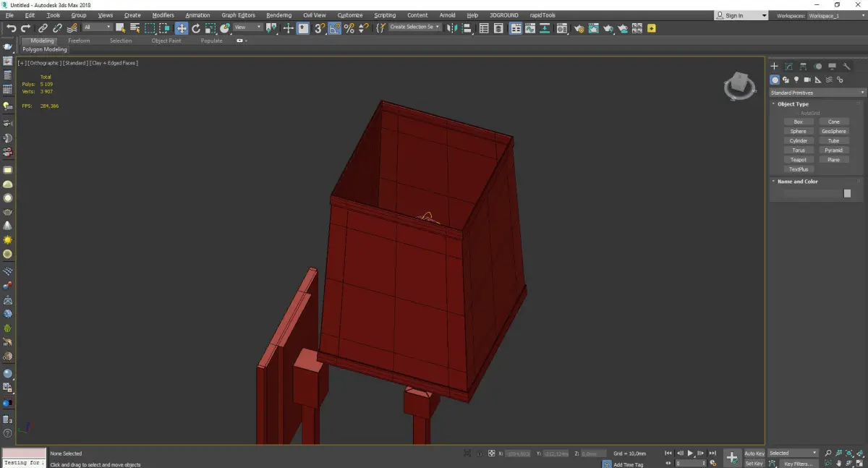868x468 pixels.
Task: Collapse the Object Type rollout
Action: (793, 104)
